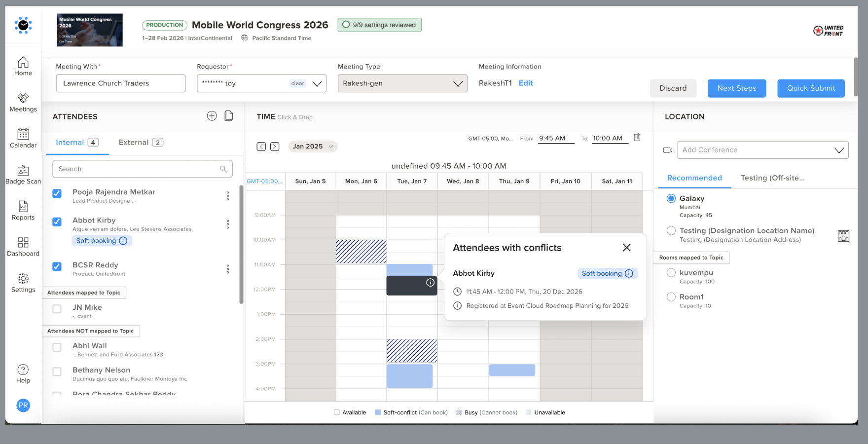
Task: Uncheck the BCSR Reddy attendee checkbox
Action: click(x=57, y=266)
